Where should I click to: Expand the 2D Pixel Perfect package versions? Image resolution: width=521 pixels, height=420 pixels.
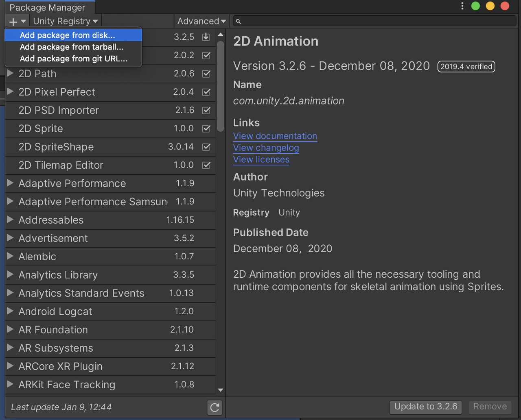point(11,91)
